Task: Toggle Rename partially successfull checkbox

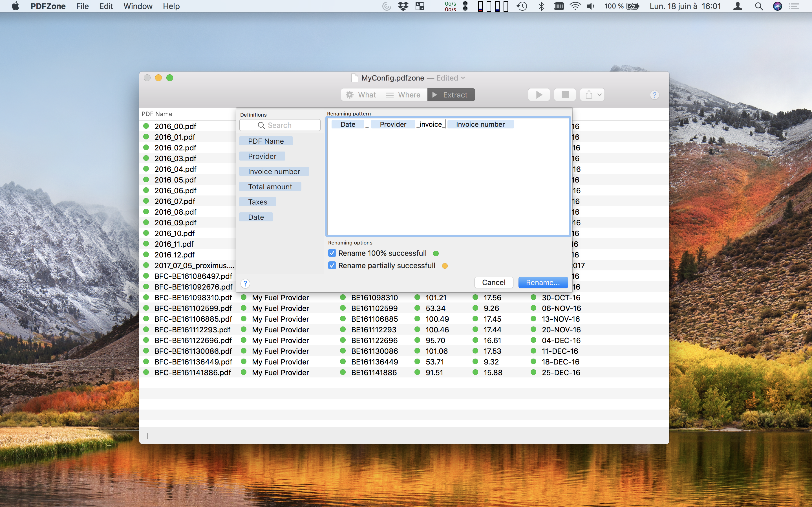Action: pos(332,266)
